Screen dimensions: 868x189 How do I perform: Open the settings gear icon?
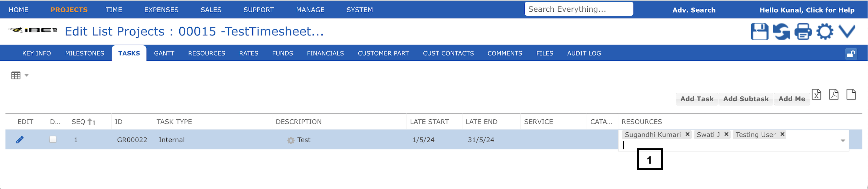pos(825,32)
